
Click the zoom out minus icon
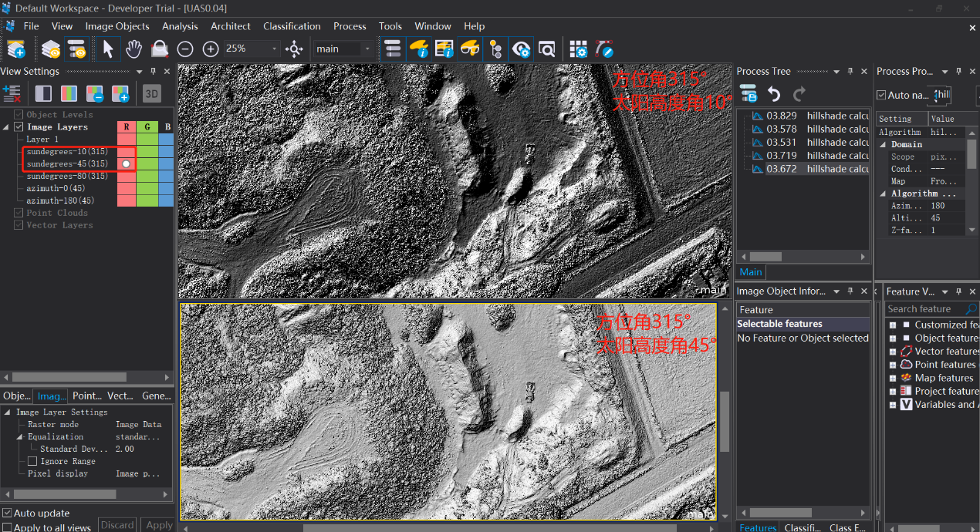pos(185,49)
